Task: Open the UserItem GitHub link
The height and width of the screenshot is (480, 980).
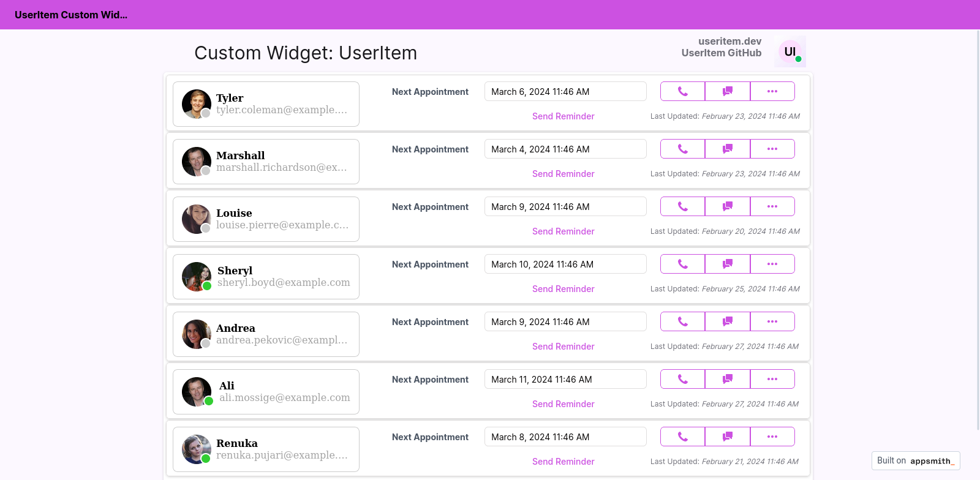Action: (722, 53)
